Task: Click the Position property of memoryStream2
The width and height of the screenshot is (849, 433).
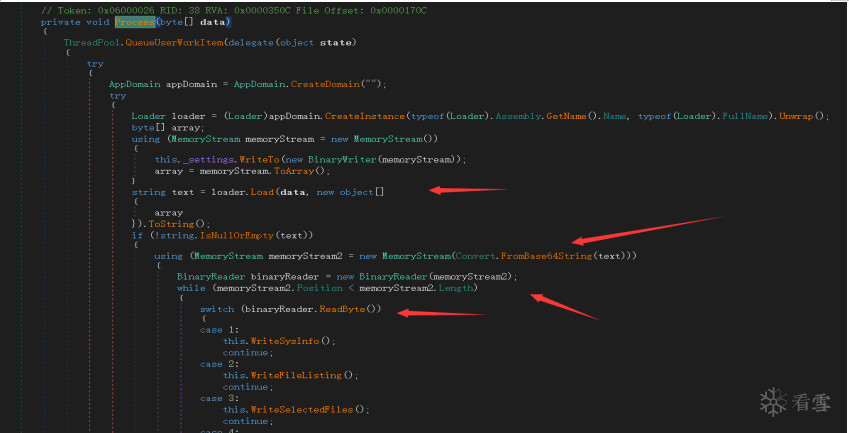Action: point(319,288)
